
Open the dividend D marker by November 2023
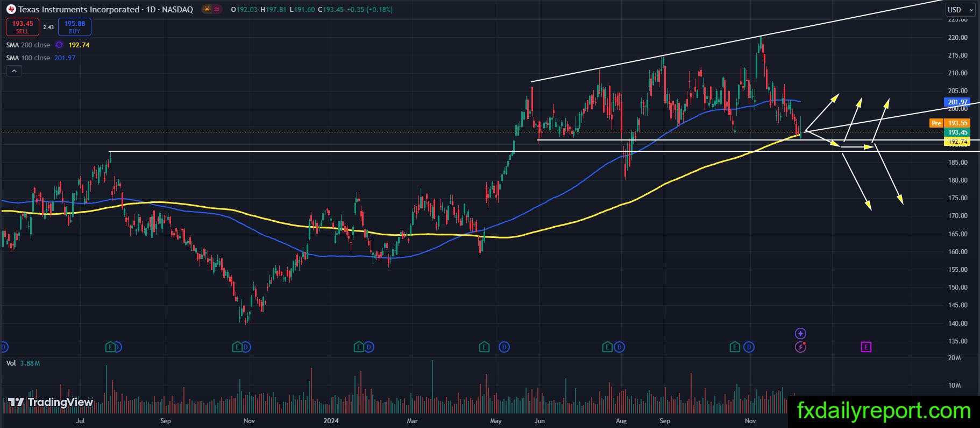(x=246, y=347)
